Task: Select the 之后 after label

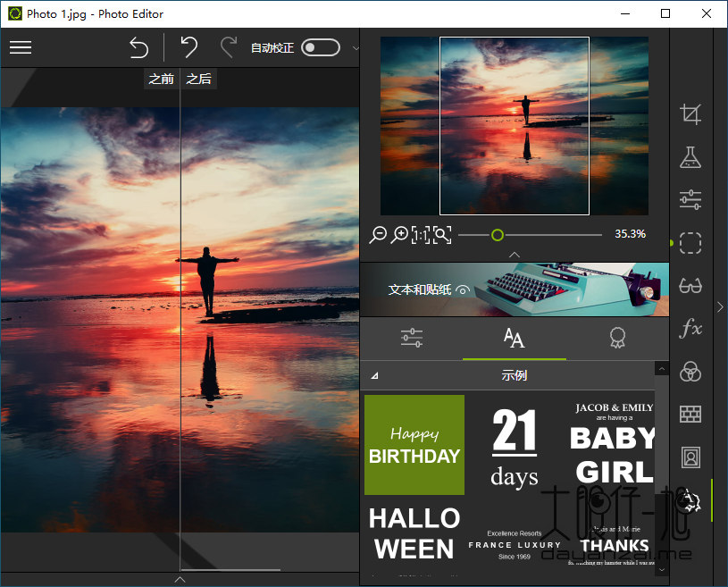Action: (x=198, y=79)
